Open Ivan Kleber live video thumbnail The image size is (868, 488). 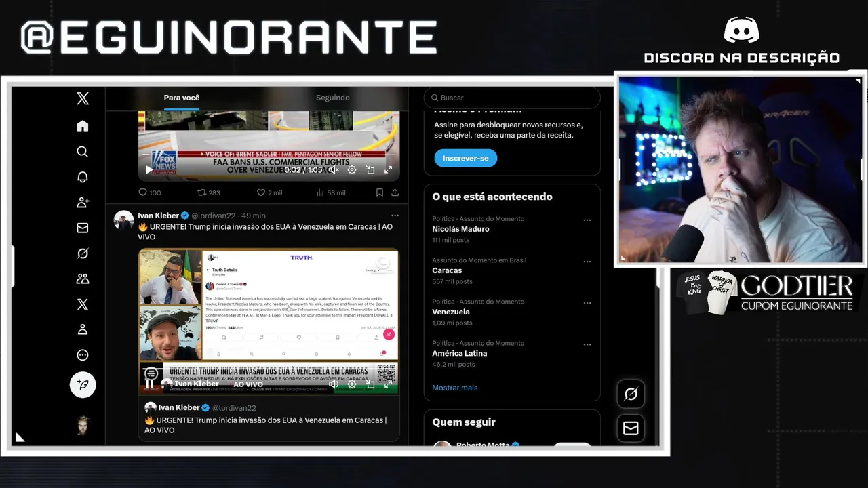[x=269, y=322]
